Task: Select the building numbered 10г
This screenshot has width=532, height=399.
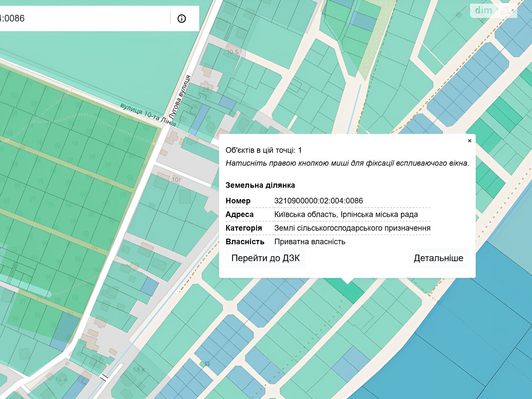Action: [x=176, y=180]
